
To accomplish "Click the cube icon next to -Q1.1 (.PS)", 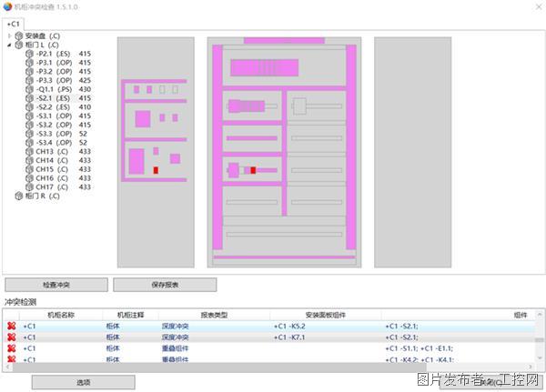I will [x=30, y=89].
